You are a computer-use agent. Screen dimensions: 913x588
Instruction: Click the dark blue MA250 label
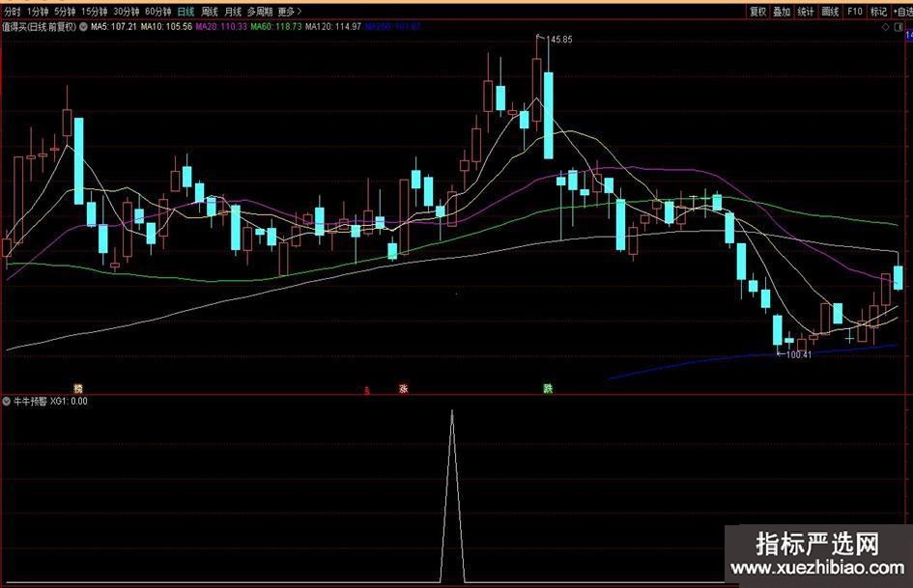(393, 27)
